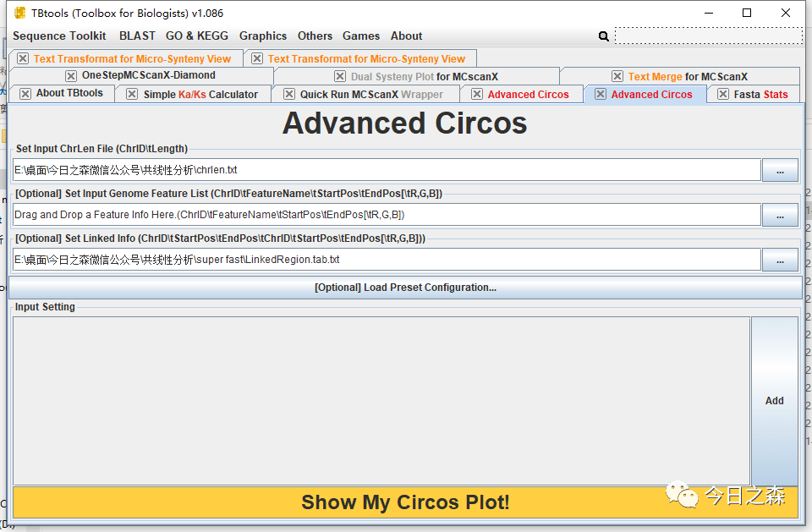The width and height of the screenshot is (812, 532).
Task: Open the BLAST menu
Action: (x=137, y=36)
